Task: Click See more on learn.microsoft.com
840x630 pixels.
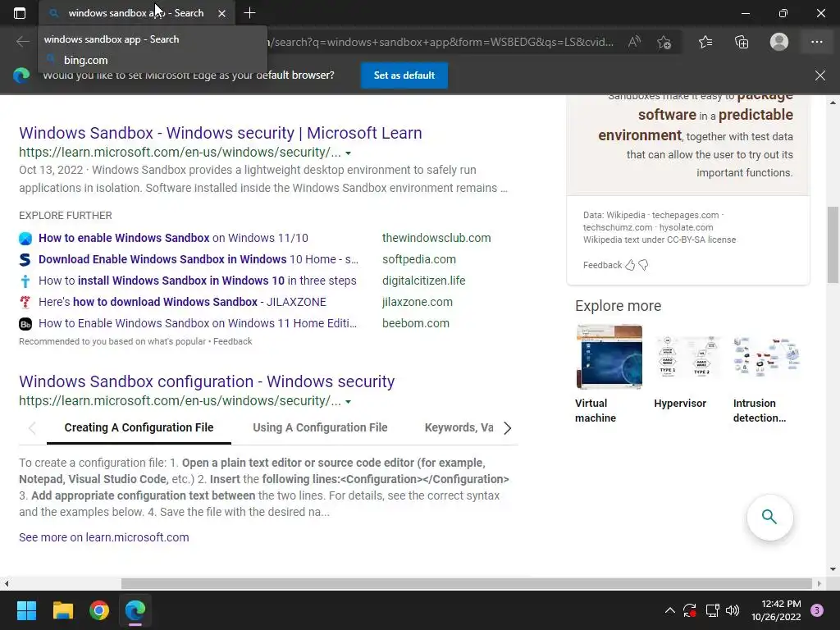Action: click(104, 537)
